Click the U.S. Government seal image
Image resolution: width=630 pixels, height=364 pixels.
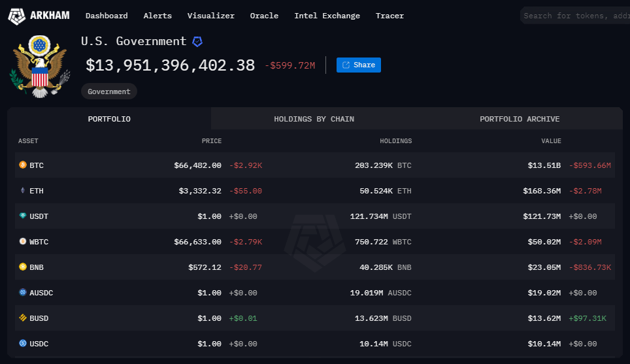39,67
